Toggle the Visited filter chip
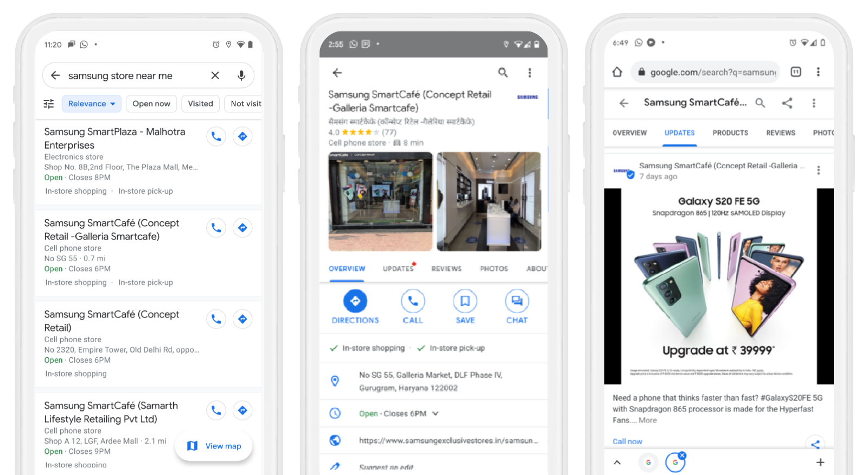Screen dimensions: 868x475 200,104
